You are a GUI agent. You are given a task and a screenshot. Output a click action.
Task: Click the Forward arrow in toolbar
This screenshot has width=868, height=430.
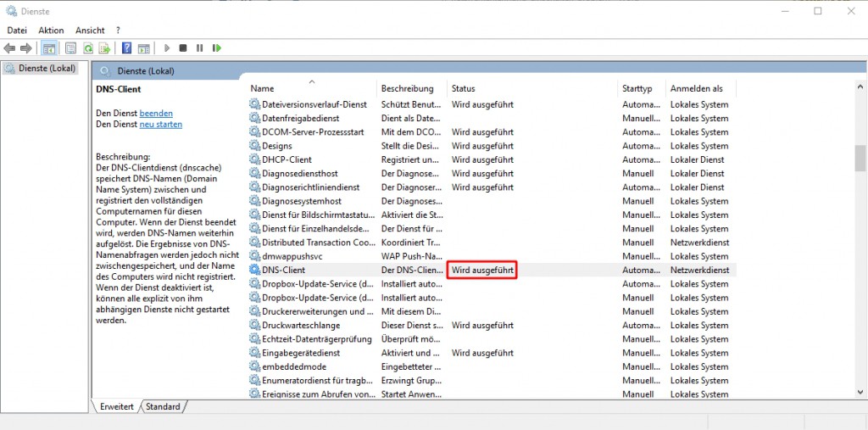coord(26,48)
